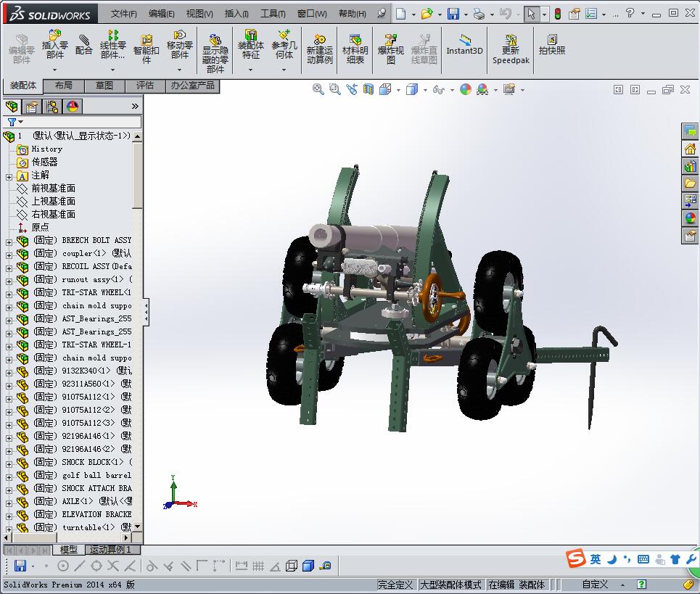Click the Sogou input method 英 indicator
Screen dimensions: 700x594
click(595, 559)
